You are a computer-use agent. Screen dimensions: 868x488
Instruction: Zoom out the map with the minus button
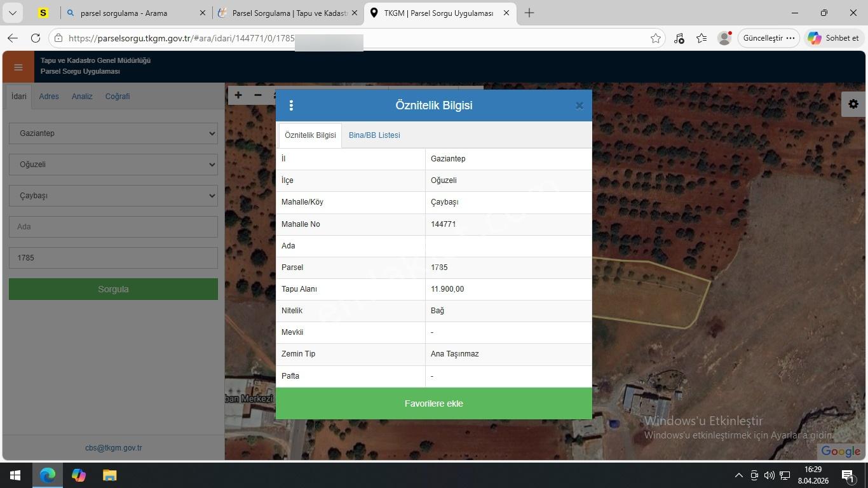(x=257, y=95)
